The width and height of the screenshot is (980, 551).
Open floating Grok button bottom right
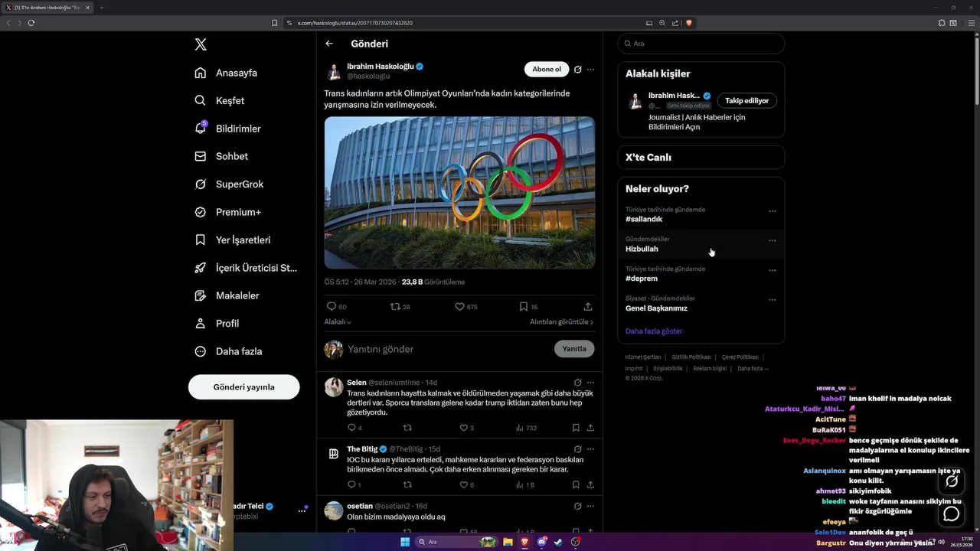coord(952,481)
